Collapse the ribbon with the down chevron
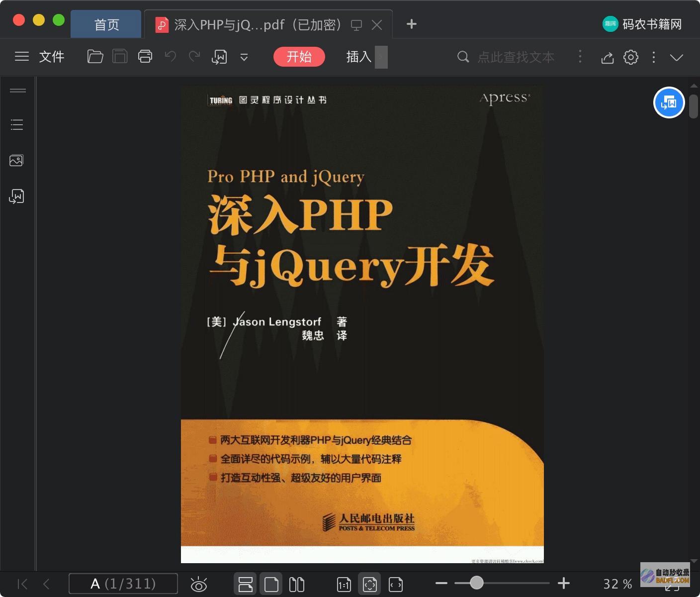Image resolution: width=700 pixels, height=597 pixels. (x=677, y=57)
